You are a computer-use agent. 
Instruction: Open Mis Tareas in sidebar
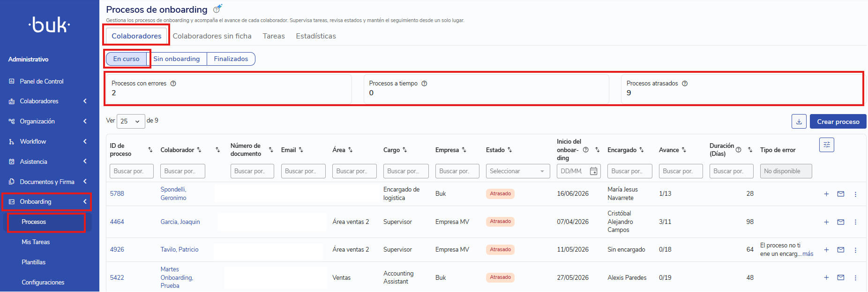(36, 242)
